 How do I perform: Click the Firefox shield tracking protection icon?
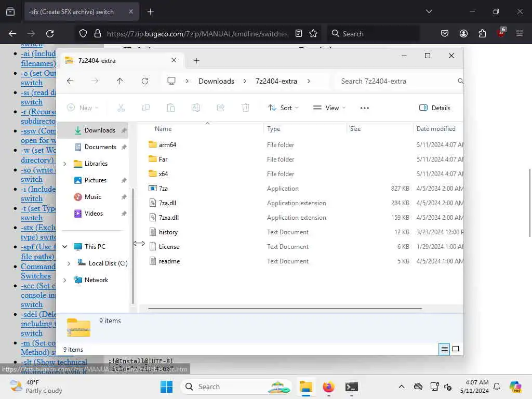tap(83, 34)
